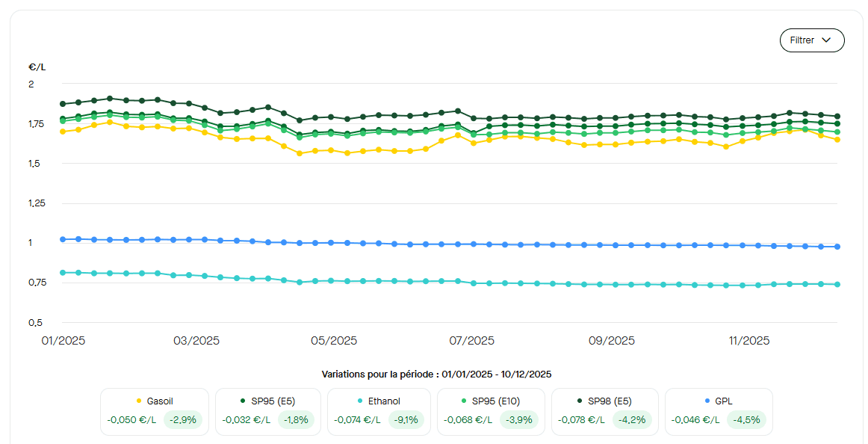Click the 01/2025 x-axis label
Viewport: 868px width, 444px height.
click(63, 341)
